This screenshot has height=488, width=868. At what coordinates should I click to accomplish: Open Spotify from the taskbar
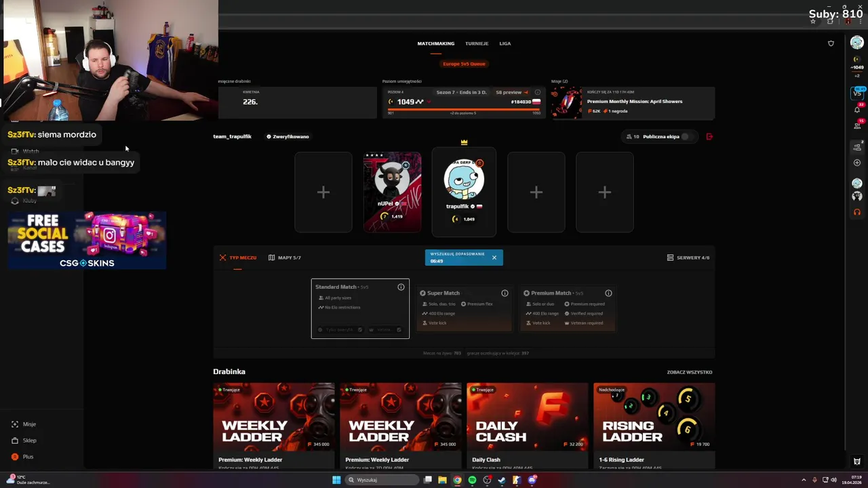(x=472, y=480)
